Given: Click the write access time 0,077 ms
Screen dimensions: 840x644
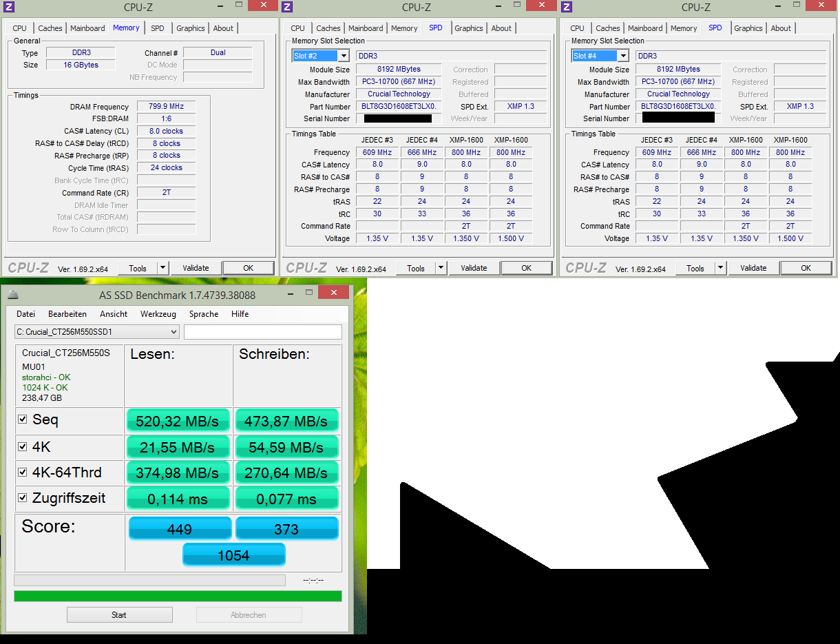Looking at the screenshot, I should pos(286,499).
